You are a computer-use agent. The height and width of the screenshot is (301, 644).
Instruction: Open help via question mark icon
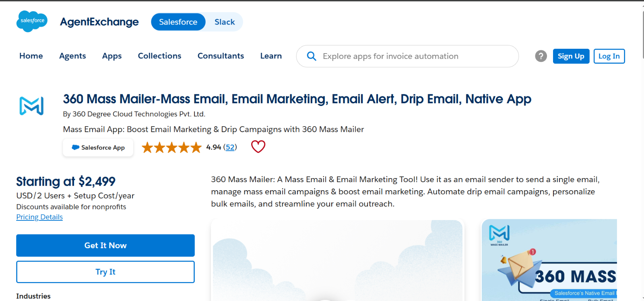point(541,56)
